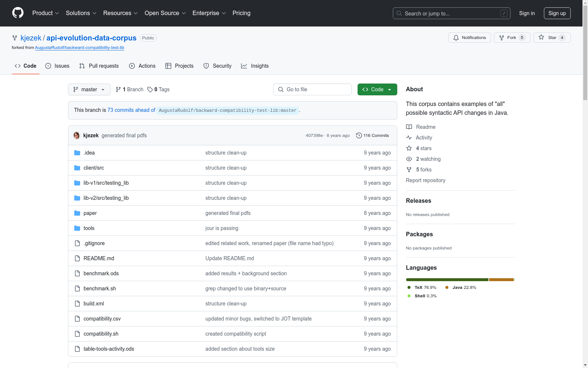Go to the Actions tab
This screenshot has width=588, height=368.
click(x=142, y=66)
